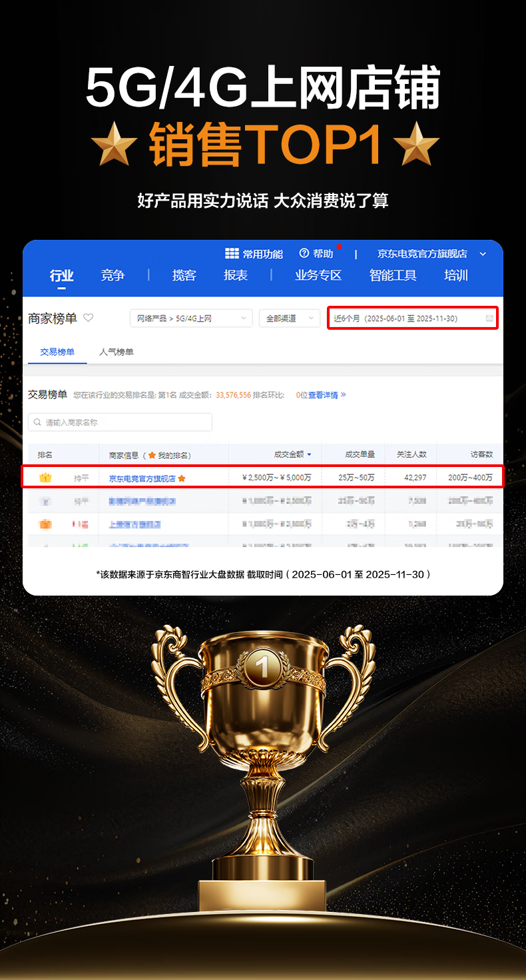Click the calendar icon in date range

click(489, 318)
